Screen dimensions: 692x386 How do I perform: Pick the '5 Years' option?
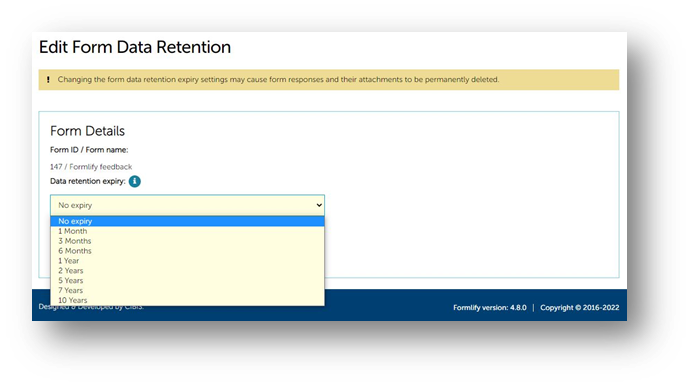click(188, 281)
